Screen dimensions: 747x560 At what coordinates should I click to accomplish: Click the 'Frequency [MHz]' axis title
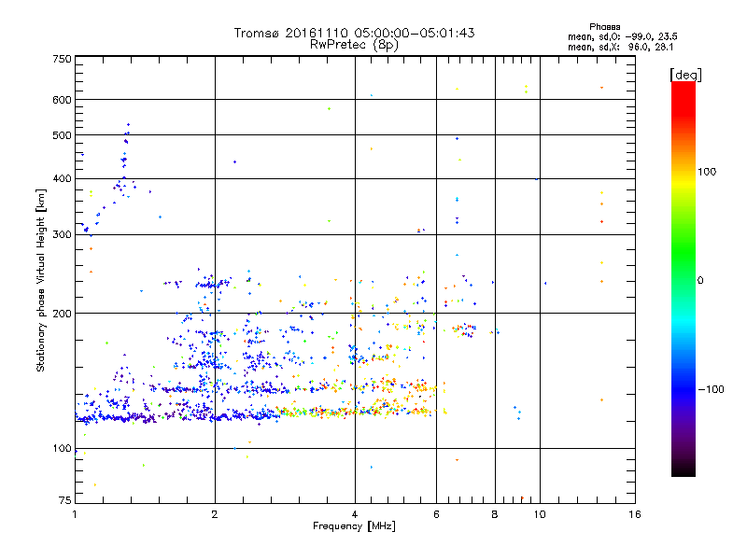tap(354, 526)
